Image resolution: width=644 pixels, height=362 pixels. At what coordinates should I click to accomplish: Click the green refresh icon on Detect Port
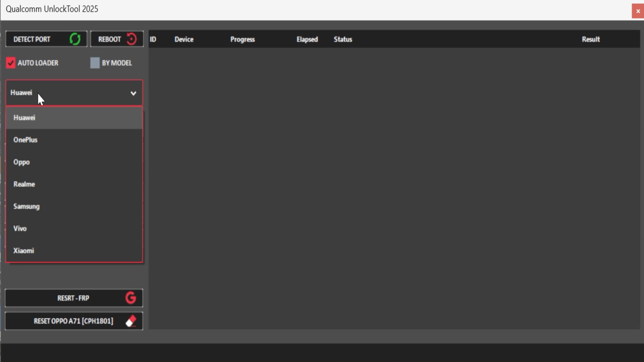coord(75,39)
